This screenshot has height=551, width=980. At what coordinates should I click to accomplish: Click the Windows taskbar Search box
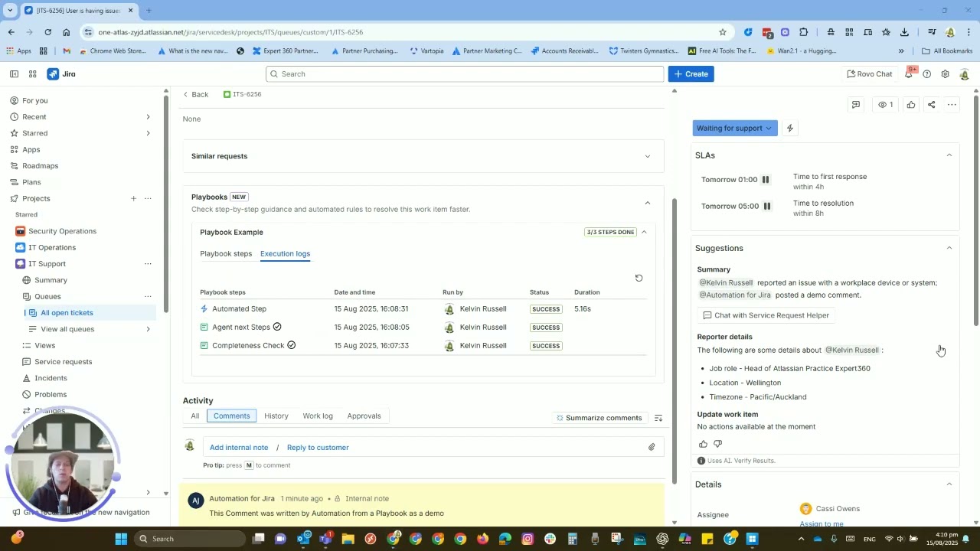click(191, 539)
